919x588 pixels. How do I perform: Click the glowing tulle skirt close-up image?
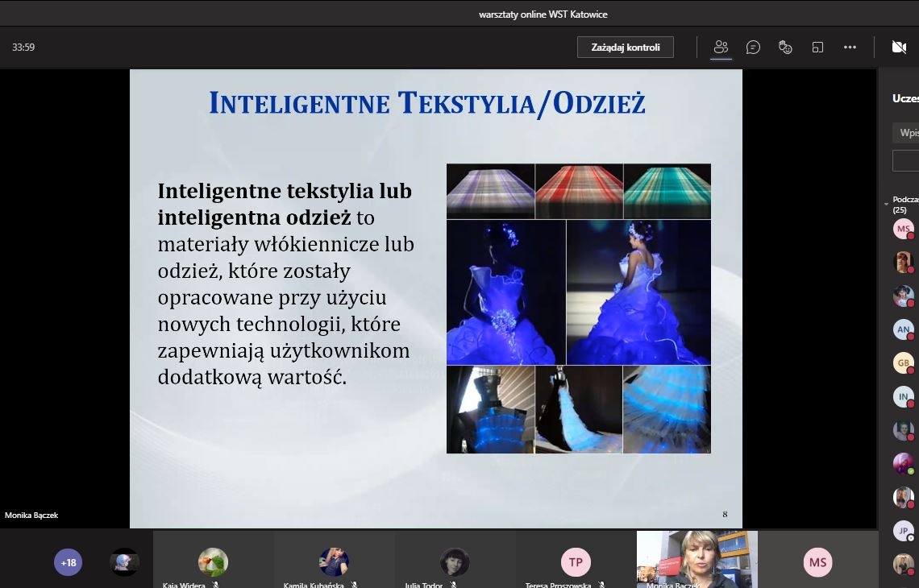click(x=667, y=409)
